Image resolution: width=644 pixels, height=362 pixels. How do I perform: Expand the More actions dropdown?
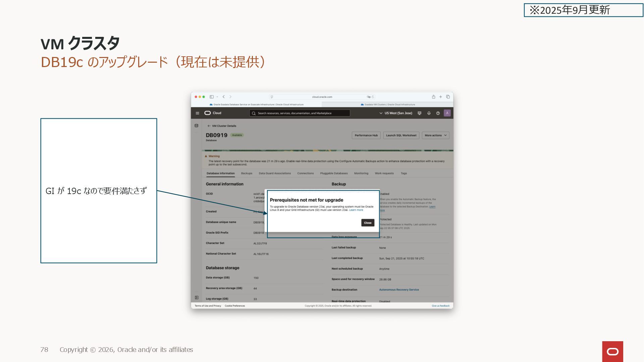coord(435,135)
